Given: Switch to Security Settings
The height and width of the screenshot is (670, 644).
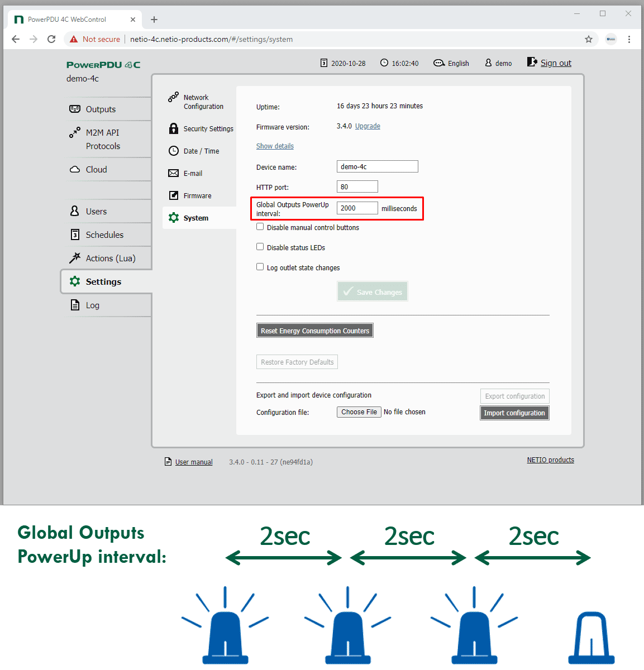Looking at the screenshot, I should click(x=208, y=129).
